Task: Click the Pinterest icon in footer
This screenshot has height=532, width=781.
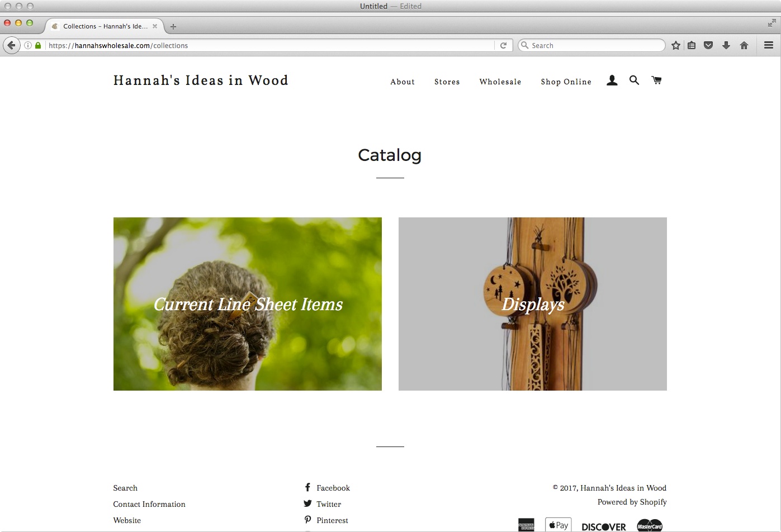Action: click(x=307, y=520)
